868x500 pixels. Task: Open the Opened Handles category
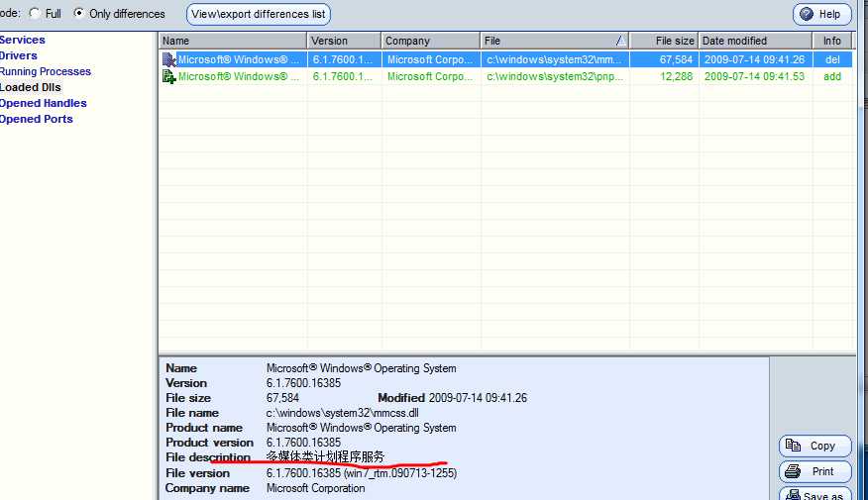click(44, 103)
